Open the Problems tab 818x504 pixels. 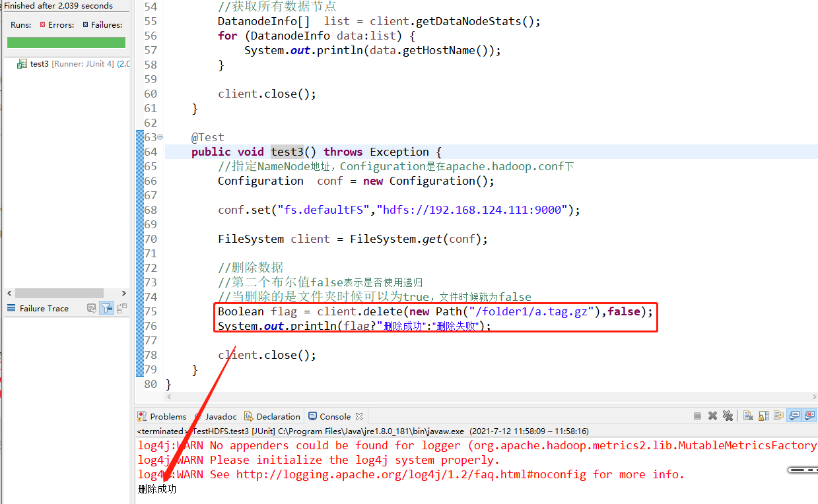coord(162,416)
